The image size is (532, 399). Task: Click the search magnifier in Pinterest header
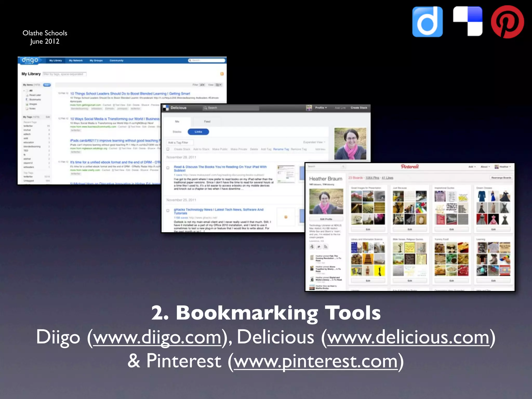coord(343,167)
